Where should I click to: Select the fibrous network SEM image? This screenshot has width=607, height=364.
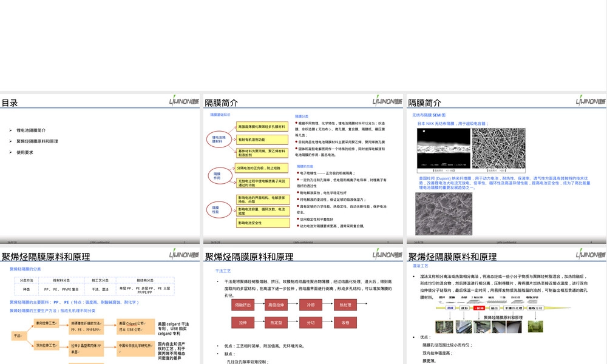(498, 148)
